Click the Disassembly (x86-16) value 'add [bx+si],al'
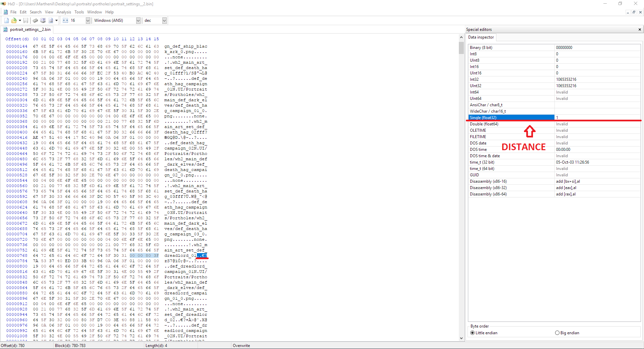The width and height of the screenshot is (644, 349). [568, 181]
